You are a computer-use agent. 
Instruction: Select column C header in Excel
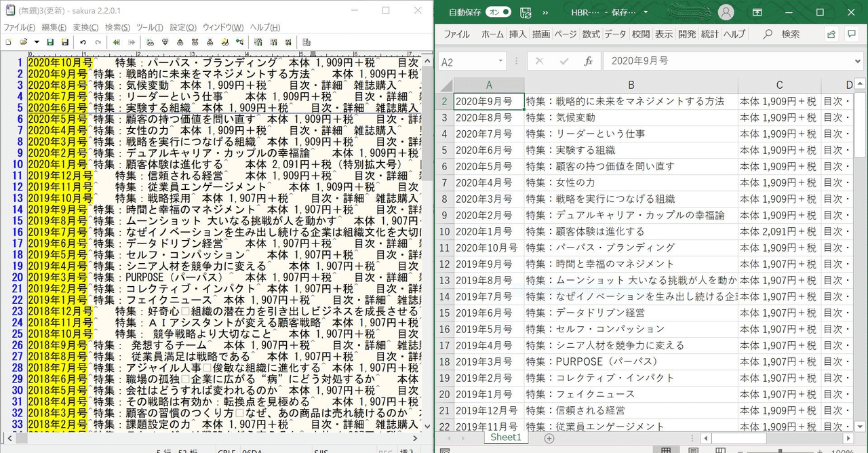coord(779,85)
